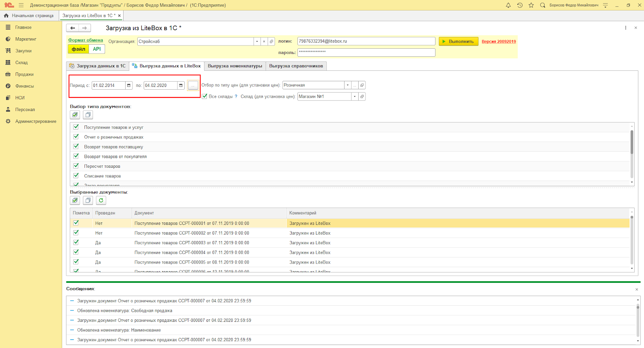Toggle Все склады checkbox
The image size is (644, 348).
(x=204, y=96)
